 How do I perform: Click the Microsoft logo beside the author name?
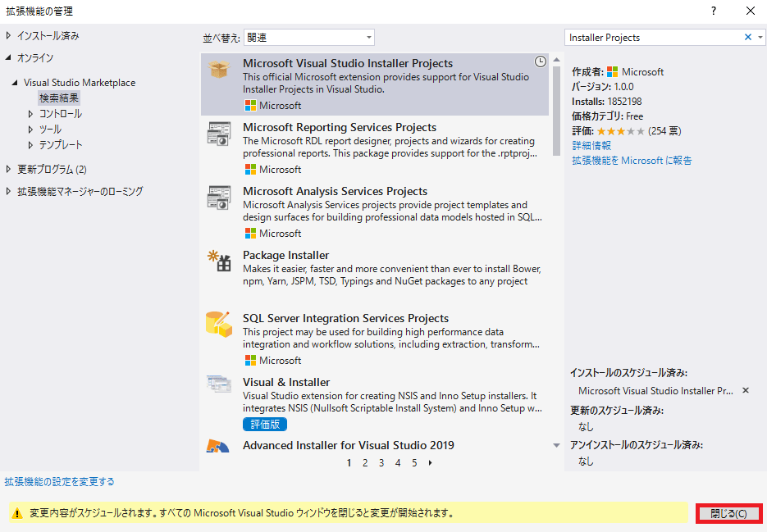pyautogui.click(x=613, y=72)
